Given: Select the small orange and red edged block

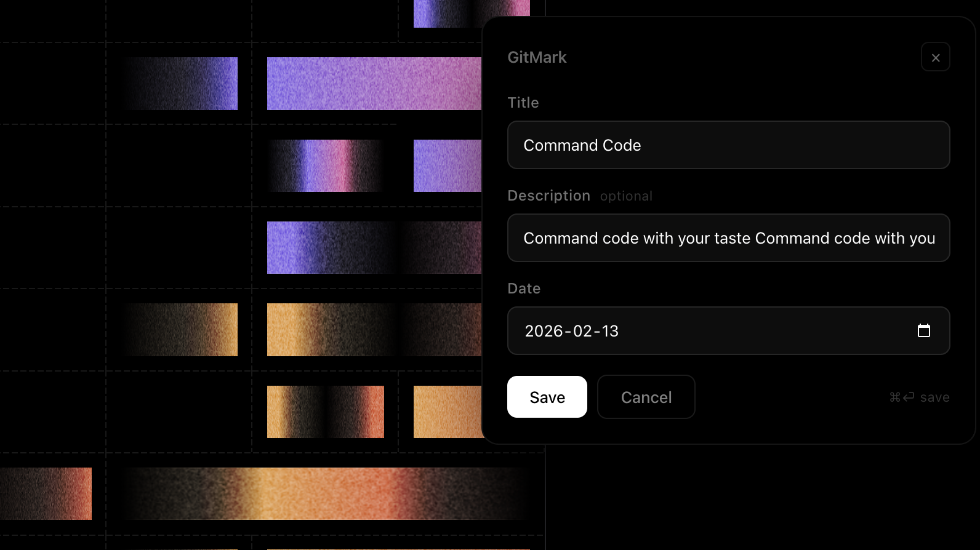Looking at the screenshot, I should (x=326, y=412).
